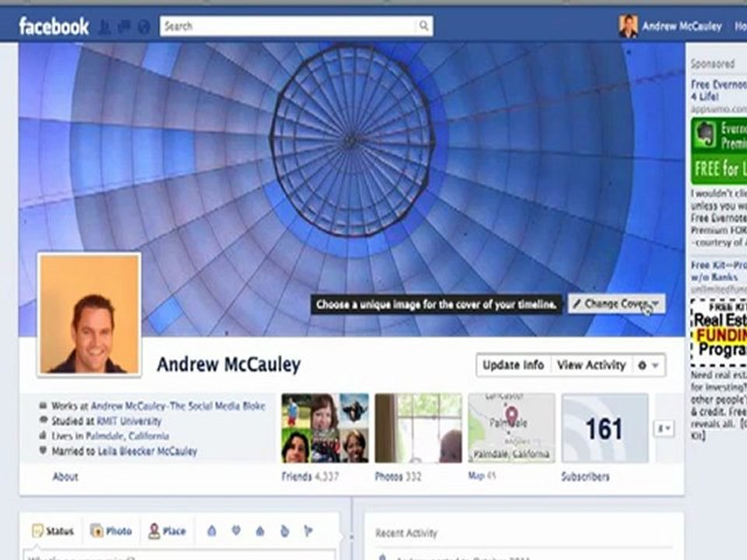Click the green Evernote ad image
747x560 pixels.
click(719, 151)
